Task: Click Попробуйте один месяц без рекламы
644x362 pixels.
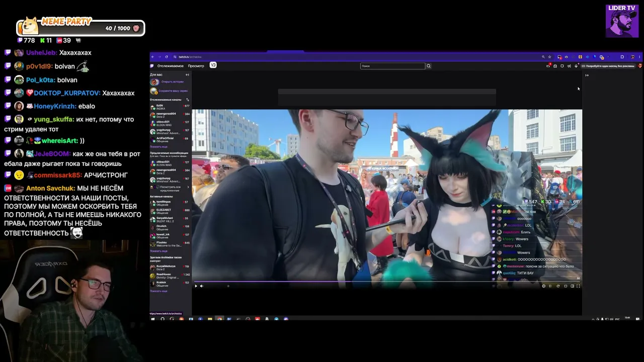Action: 608,66
